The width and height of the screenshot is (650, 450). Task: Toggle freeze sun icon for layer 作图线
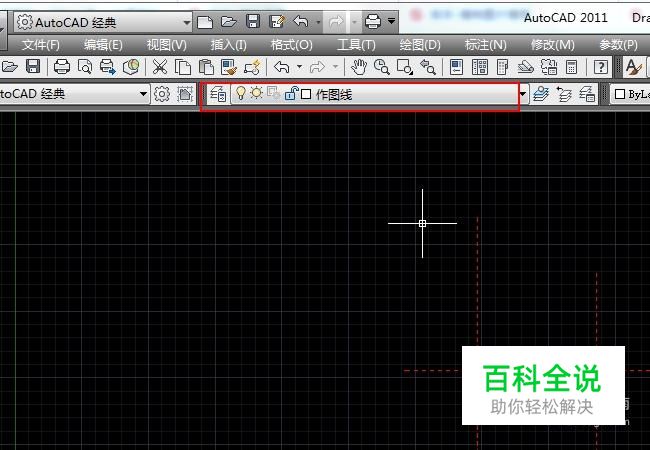click(x=256, y=93)
